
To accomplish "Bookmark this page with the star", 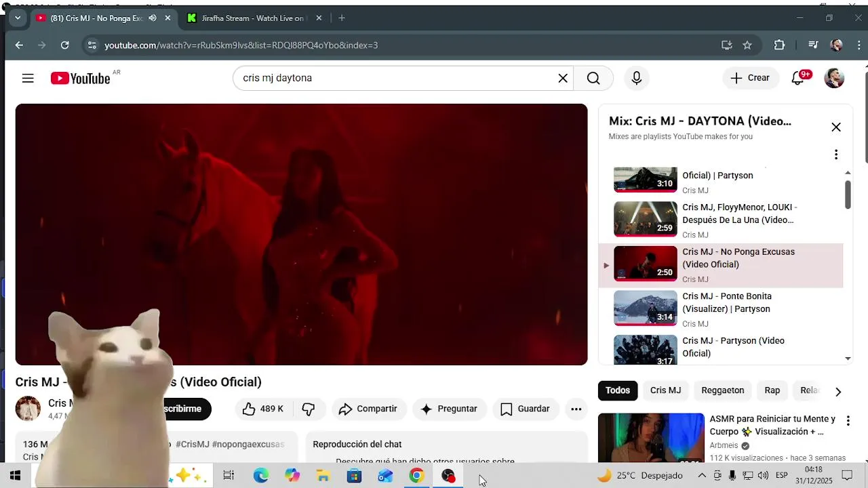I will (x=747, y=45).
